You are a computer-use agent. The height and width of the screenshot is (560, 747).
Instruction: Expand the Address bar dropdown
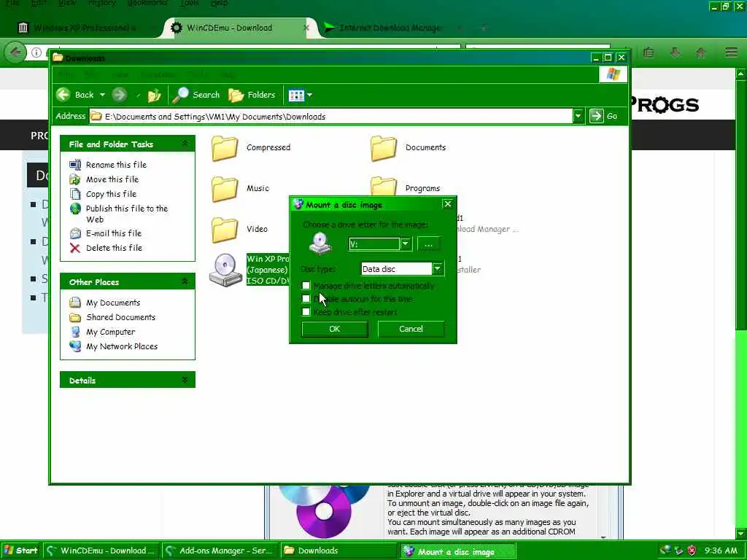pyautogui.click(x=578, y=116)
